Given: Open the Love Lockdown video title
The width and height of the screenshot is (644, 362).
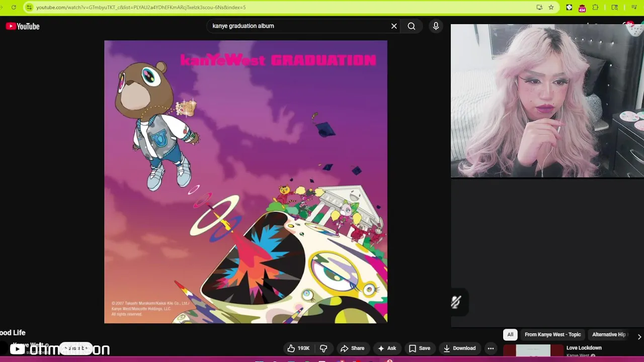Looking at the screenshot, I should click(x=584, y=348).
